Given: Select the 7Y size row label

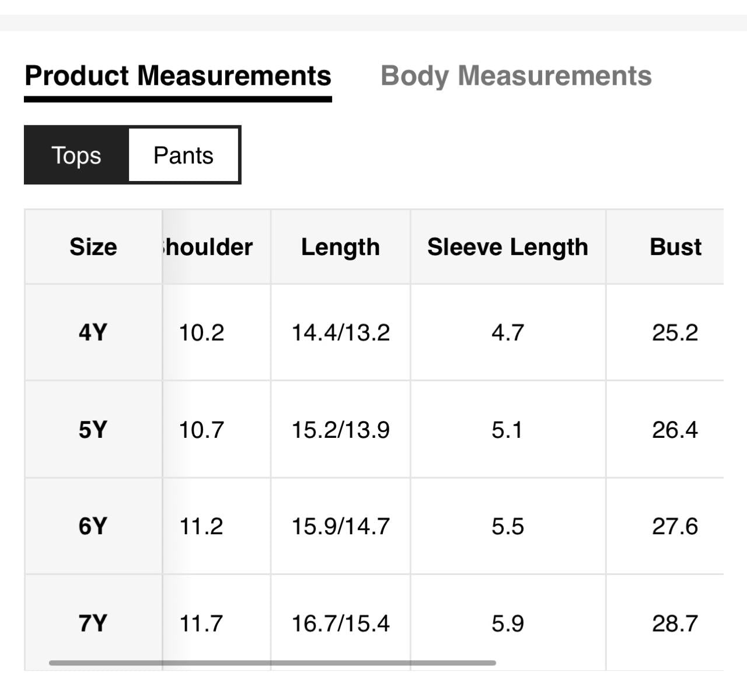Looking at the screenshot, I should tap(93, 624).
